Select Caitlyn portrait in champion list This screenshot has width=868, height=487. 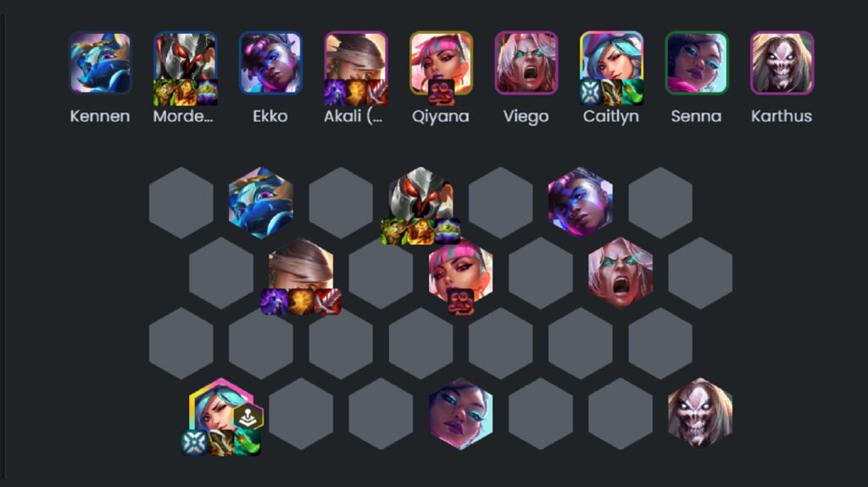point(612,63)
